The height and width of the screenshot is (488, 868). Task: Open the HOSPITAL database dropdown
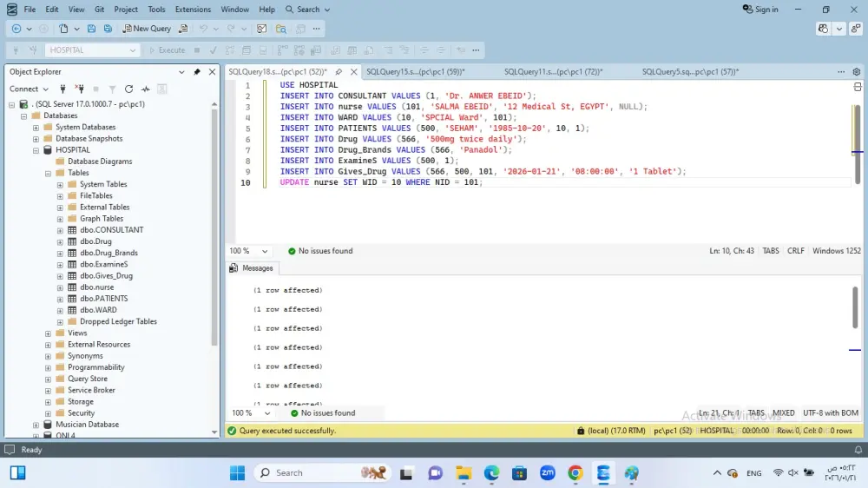tap(92, 49)
